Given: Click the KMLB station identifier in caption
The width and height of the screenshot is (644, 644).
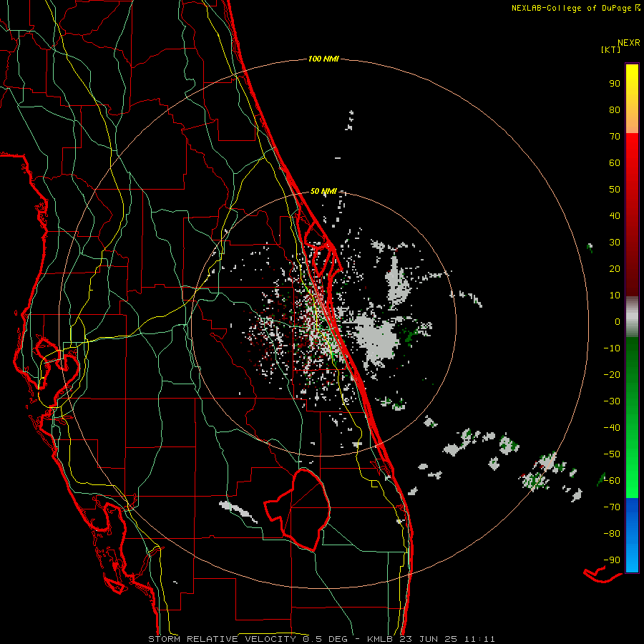Looking at the screenshot, I should (380, 639).
